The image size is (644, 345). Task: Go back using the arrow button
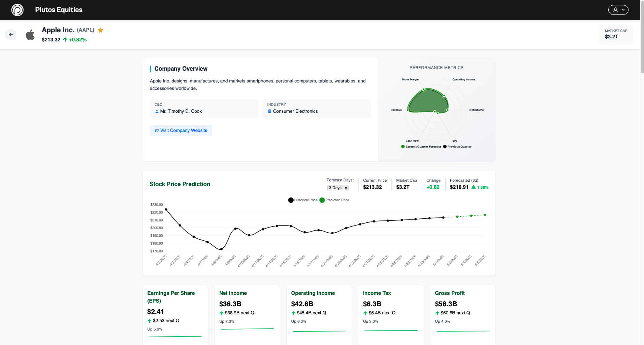[11, 35]
